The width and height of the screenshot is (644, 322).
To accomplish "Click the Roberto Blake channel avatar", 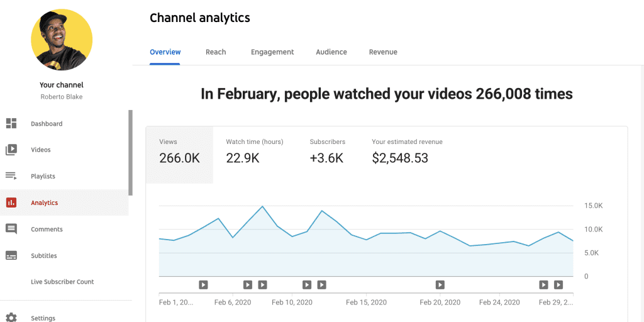I will (62, 40).
